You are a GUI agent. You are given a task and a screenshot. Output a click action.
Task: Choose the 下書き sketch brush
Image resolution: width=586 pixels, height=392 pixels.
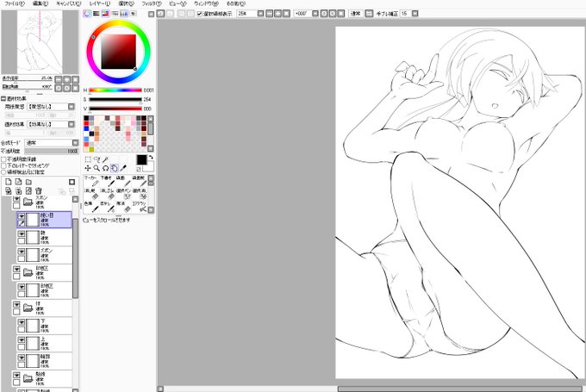[x=107, y=181]
